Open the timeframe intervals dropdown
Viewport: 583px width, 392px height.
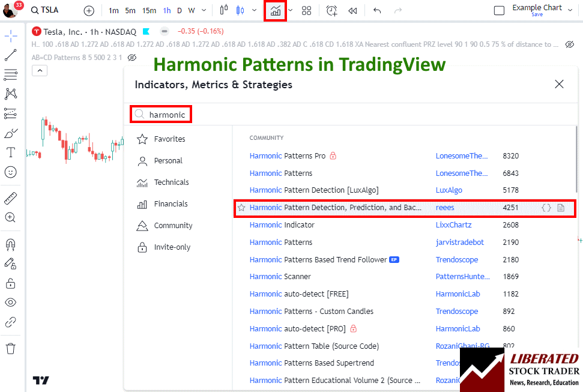[x=203, y=10]
